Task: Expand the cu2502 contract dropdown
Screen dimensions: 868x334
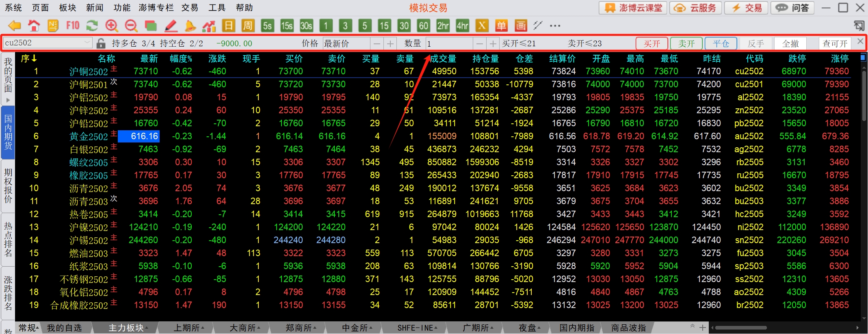Action: pos(87,42)
